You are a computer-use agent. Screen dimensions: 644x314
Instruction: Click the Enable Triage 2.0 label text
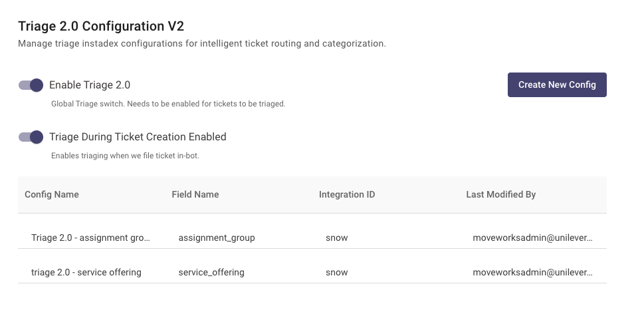(x=90, y=85)
